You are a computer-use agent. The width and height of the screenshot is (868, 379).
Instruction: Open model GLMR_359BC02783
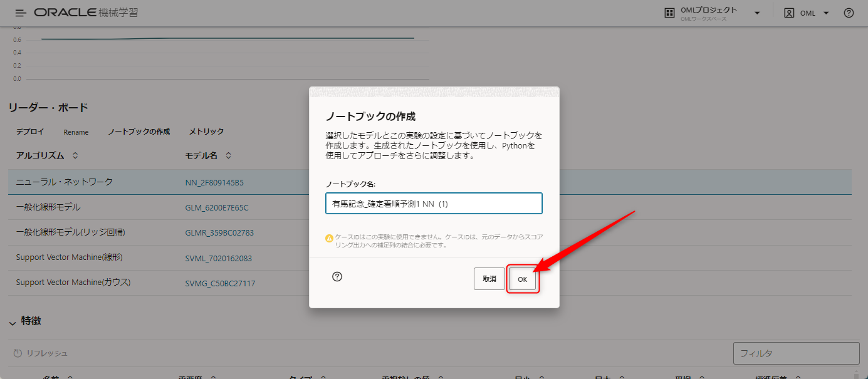(219, 233)
